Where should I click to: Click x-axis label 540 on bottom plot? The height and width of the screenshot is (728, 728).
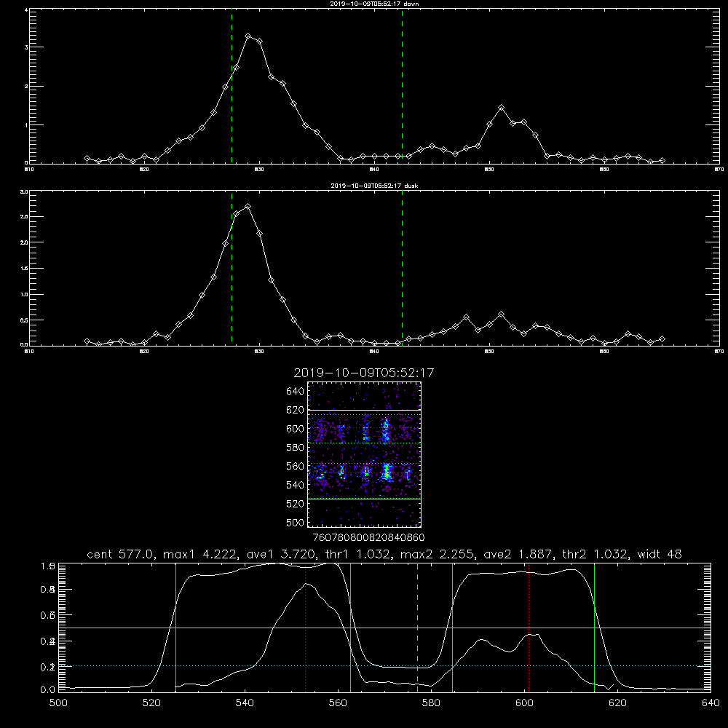245,703
